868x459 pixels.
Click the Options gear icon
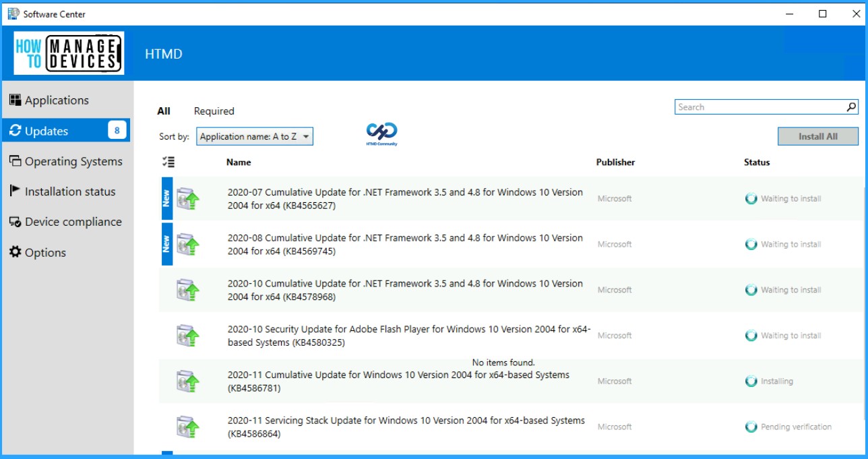15,252
